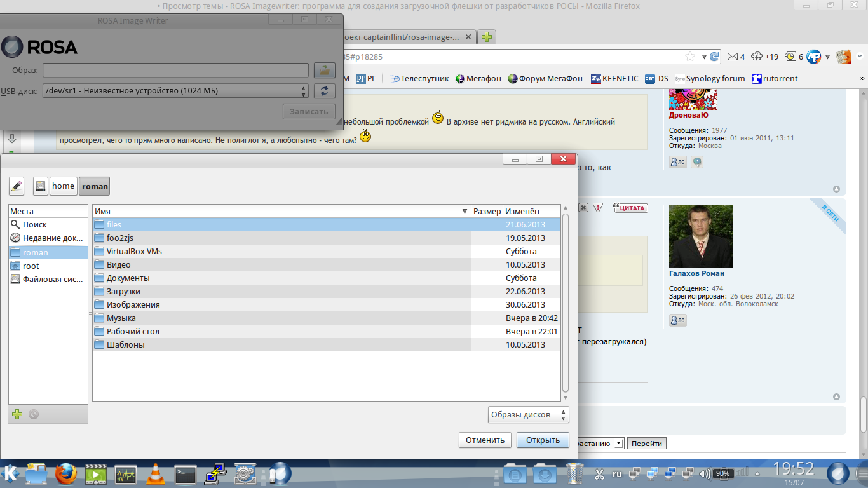
Task: Click the type-a-file-name pencil toggle
Action: [17, 186]
